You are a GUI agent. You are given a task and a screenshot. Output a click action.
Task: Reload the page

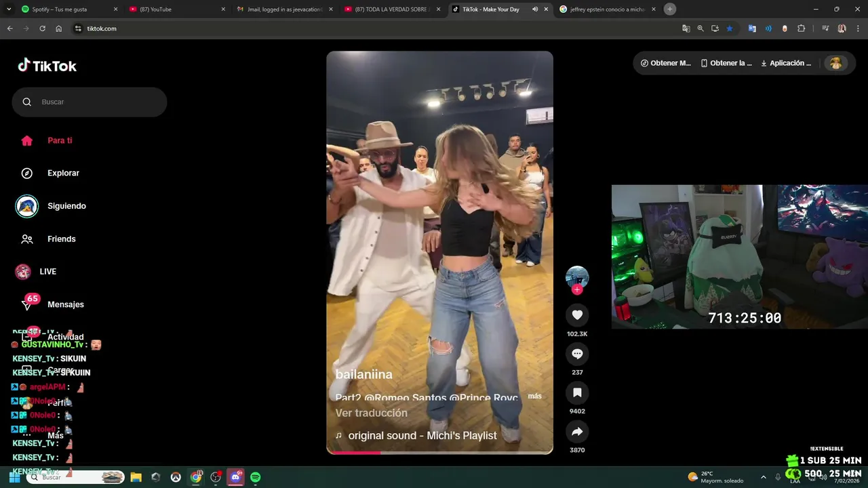point(42,28)
